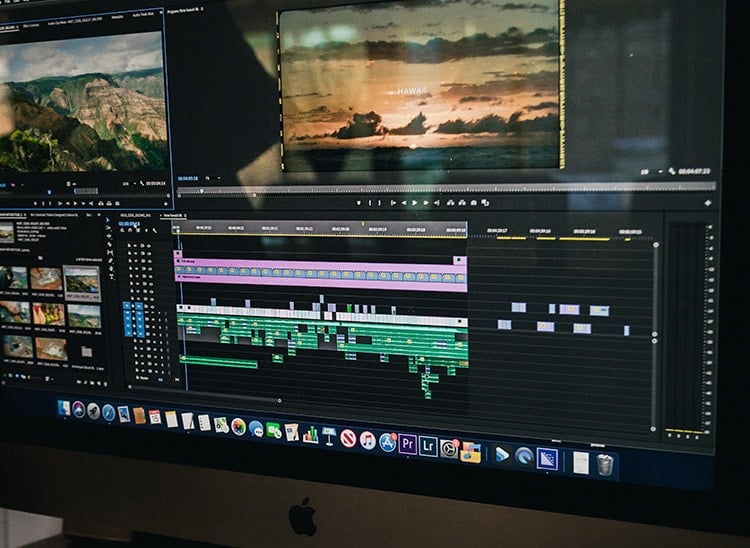Open Finder from the dock
The width and height of the screenshot is (750, 548).
click(x=64, y=408)
